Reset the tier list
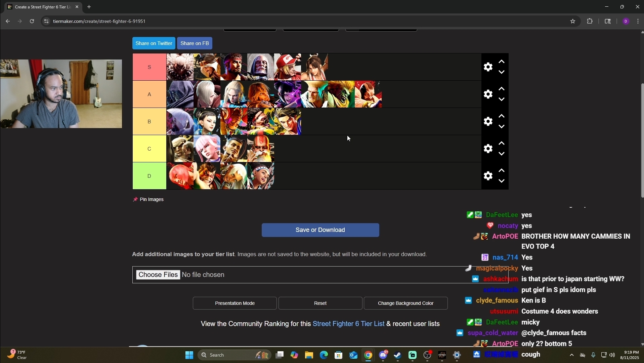The image size is (644, 363). [x=320, y=303]
